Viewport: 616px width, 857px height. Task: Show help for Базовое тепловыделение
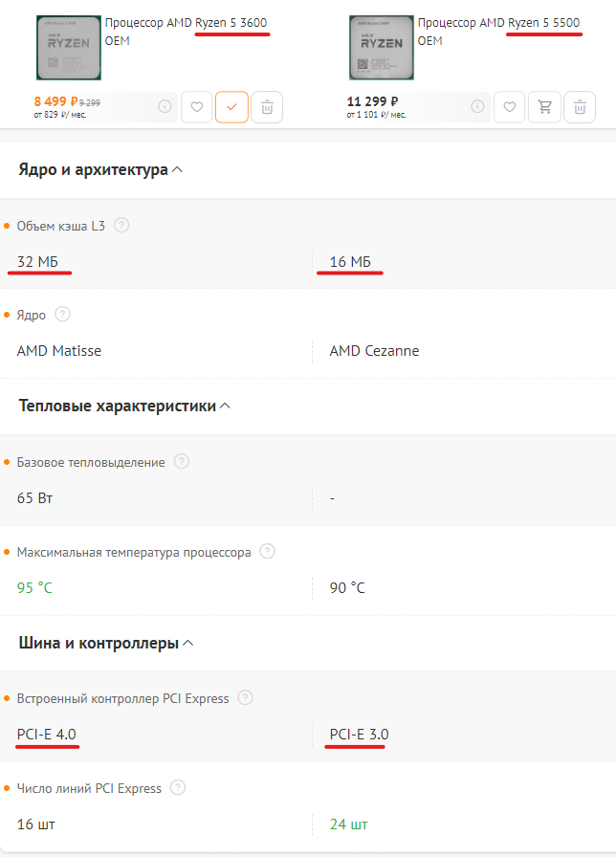tap(182, 461)
